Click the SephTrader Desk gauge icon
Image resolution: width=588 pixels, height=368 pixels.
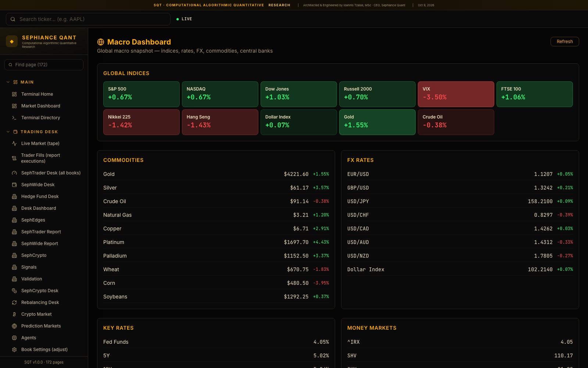(14, 173)
